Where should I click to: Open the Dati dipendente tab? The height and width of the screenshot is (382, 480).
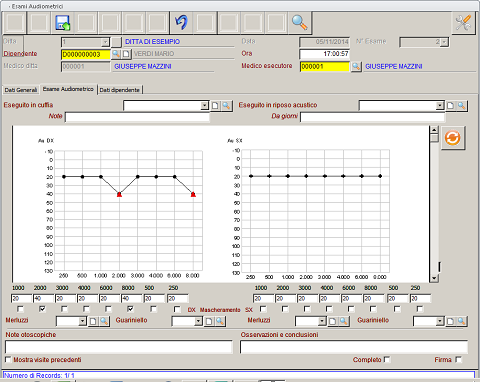click(120, 90)
